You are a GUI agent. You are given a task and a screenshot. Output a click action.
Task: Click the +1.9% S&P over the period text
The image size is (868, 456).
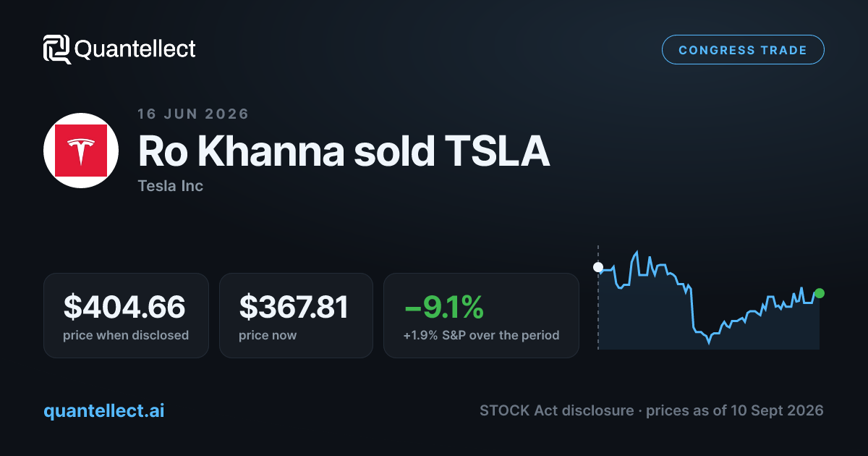481,335
